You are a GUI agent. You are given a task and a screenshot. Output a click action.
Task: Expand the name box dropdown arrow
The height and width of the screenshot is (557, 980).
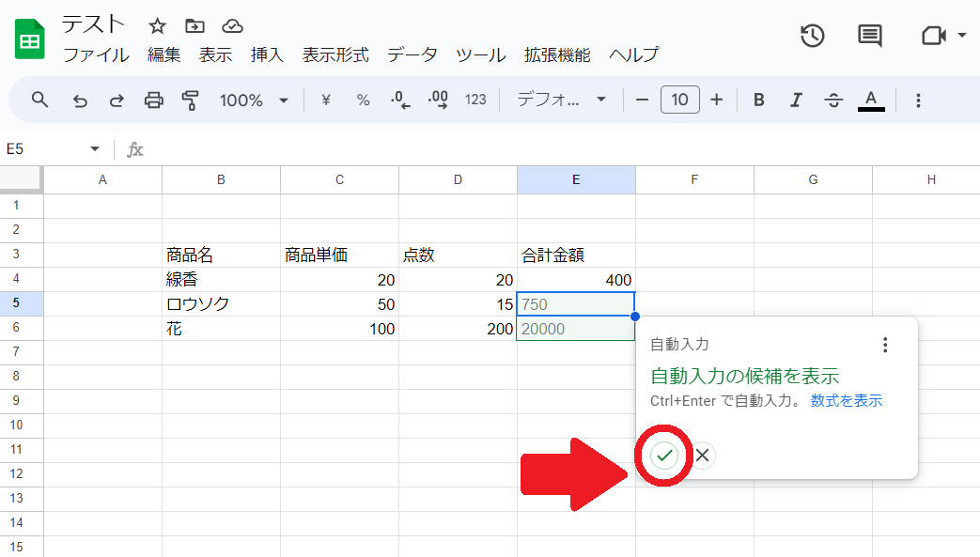tap(95, 149)
